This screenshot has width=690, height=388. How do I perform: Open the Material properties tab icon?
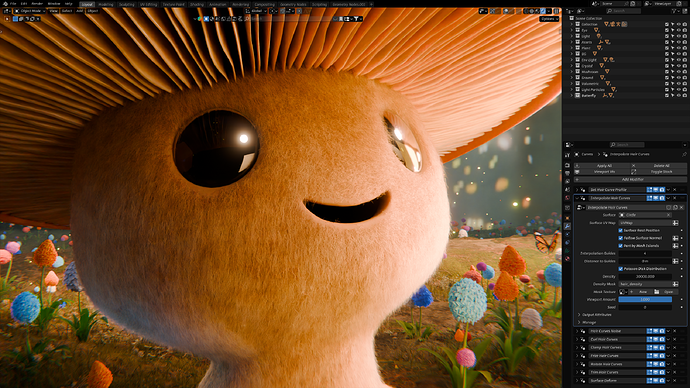pyautogui.click(x=567, y=258)
